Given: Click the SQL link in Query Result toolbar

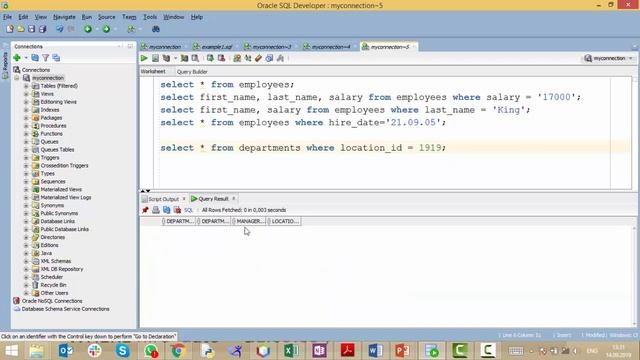Looking at the screenshot, I should pyautogui.click(x=188, y=210).
